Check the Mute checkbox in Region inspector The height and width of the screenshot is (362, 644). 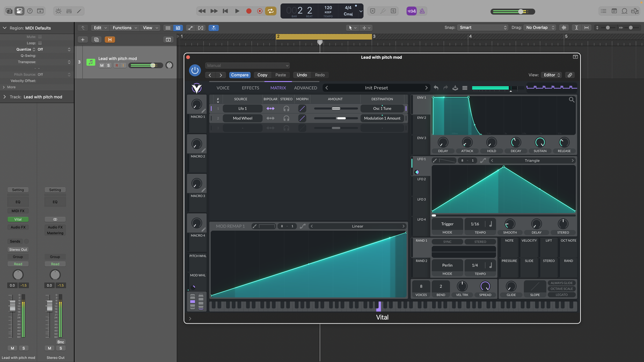[40, 37]
